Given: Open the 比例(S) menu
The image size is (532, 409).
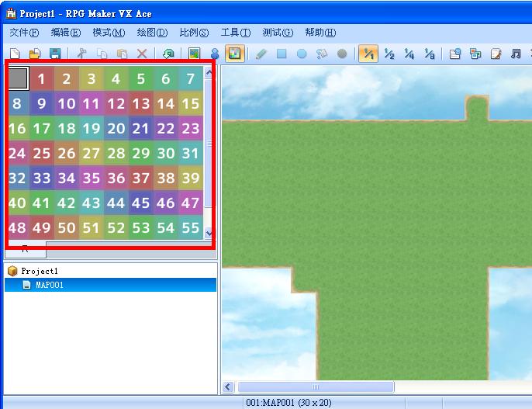Looking at the screenshot, I should (194, 33).
